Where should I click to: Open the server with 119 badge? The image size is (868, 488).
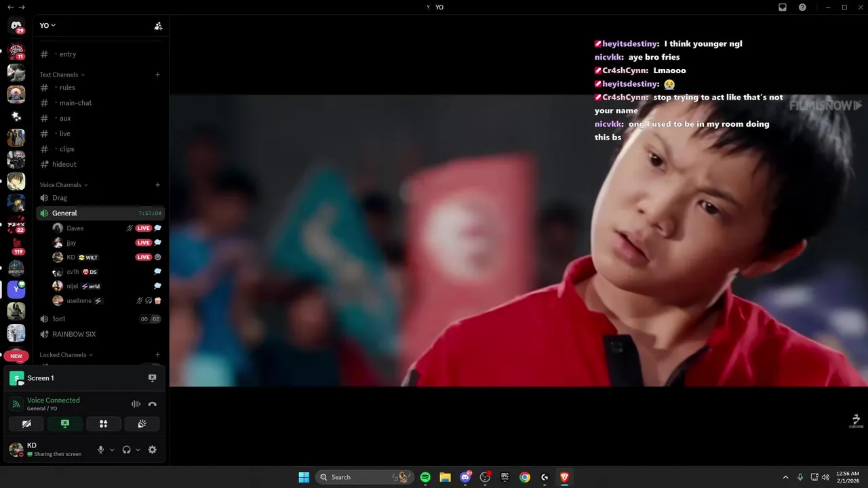(x=16, y=246)
